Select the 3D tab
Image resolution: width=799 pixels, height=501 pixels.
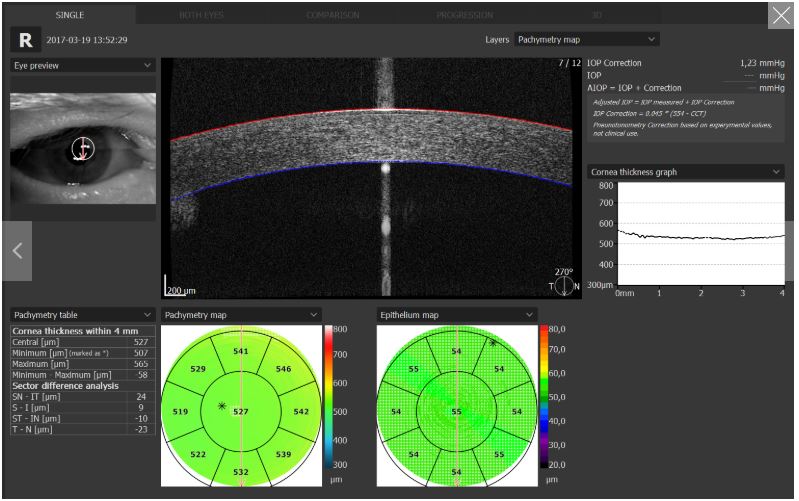(596, 15)
